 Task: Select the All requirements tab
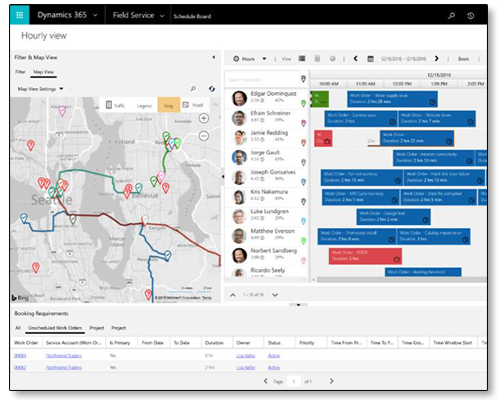(x=18, y=328)
